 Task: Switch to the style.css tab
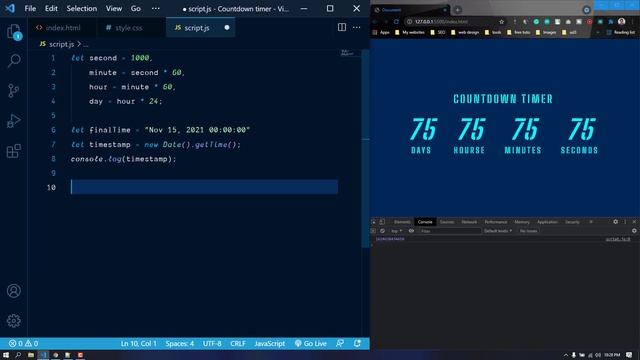tap(128, 27)
